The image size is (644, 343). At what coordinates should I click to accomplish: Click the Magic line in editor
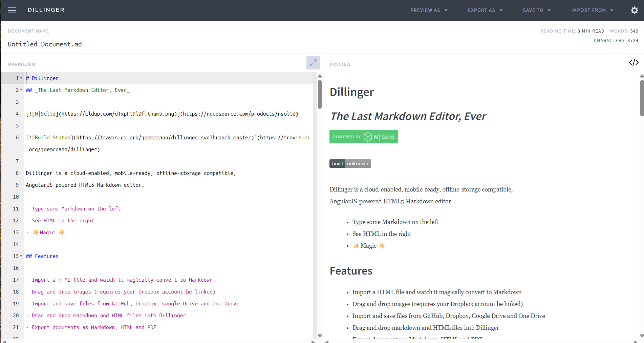coord(45,233)
